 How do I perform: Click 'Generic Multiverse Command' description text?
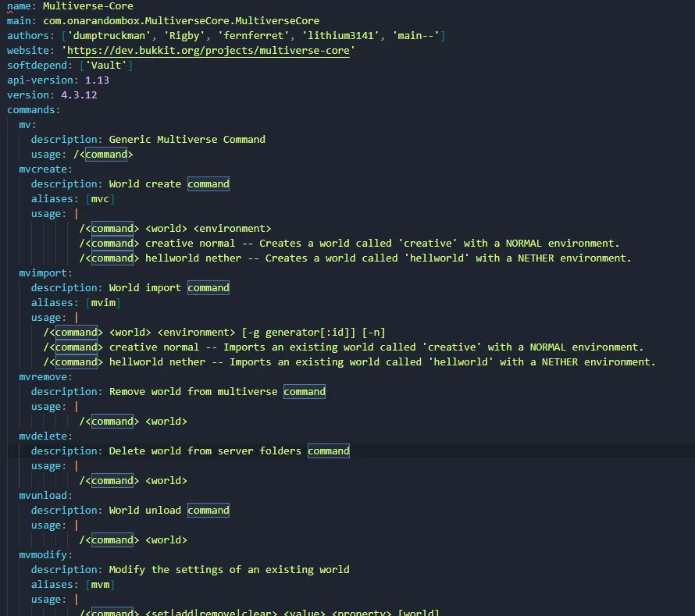click(x=187, y=140)
